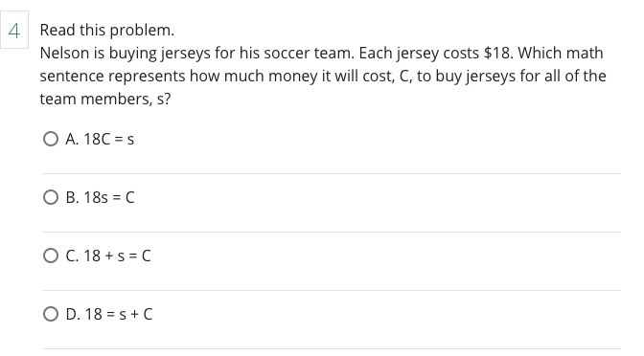
Task: Mark the radio button for answer C
Action: pos(51,256)
